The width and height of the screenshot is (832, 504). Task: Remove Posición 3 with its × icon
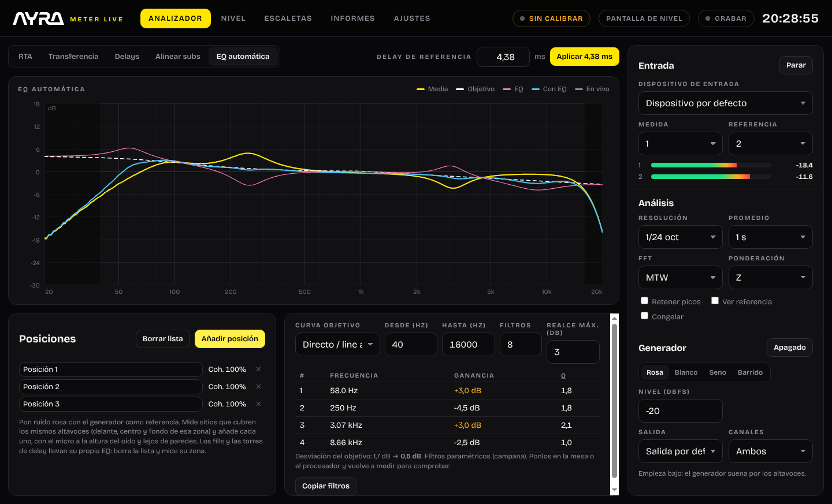tap(258, 404)
